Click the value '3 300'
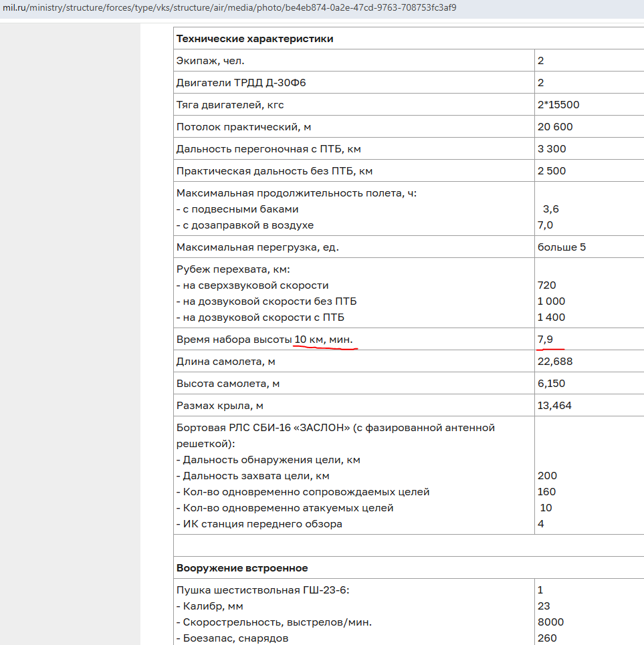The height and width of the screenshot is (645, 644). (x=552, y=149)
